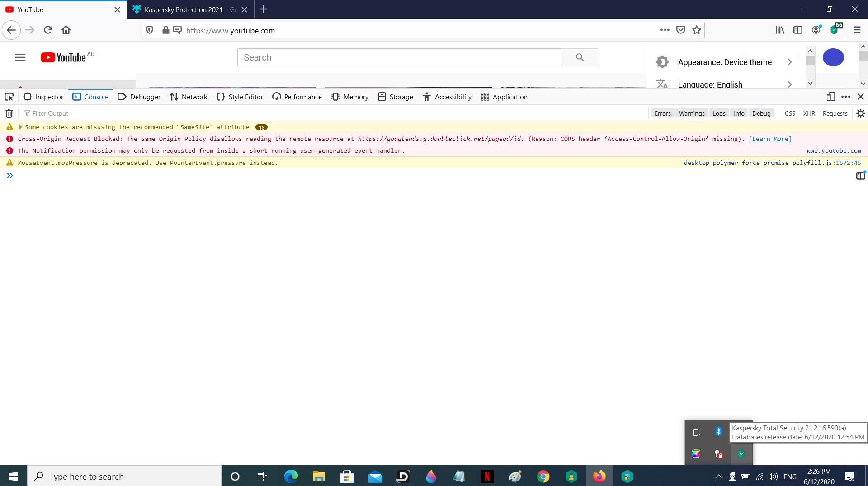868x486 pixels.
Task: Bookmark this page with star icon
Action: click(697, 30)
